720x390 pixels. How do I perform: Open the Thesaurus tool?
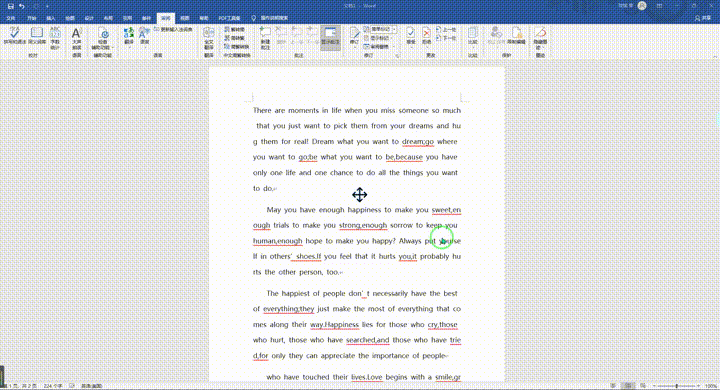click(x=37, y=36)
